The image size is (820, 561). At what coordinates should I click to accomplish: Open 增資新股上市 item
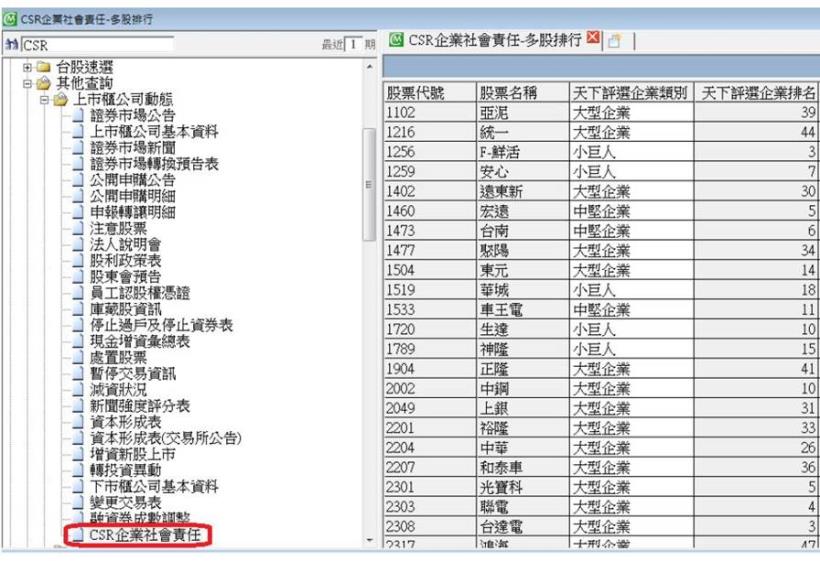[132, 454]
